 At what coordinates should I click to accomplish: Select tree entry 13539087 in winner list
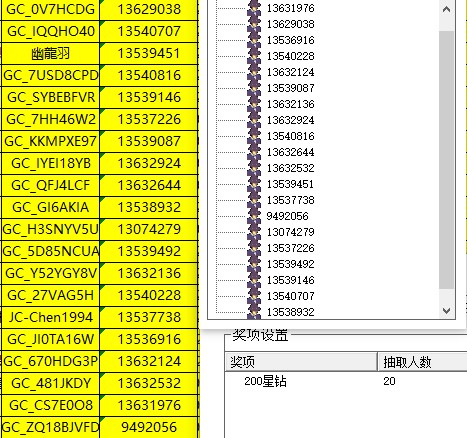tap(290, 88)
